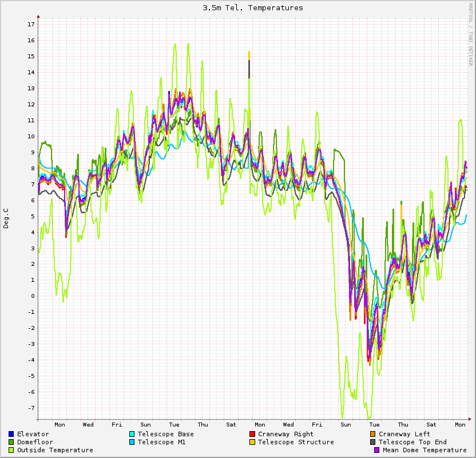Click the green Domefloor legend swatch
Image resolution: width=476 pixels, height=458 pixels.
click(x=11, y=442)
